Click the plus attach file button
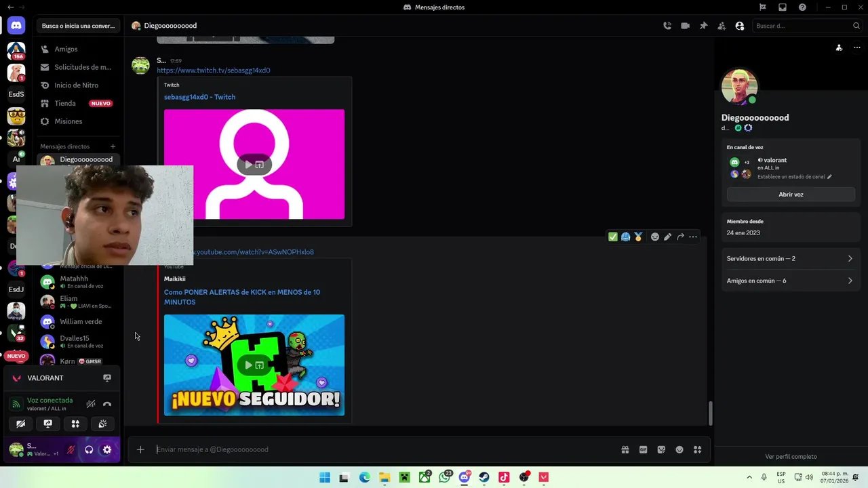Viewport: 868px width, 488px height. 140,449
